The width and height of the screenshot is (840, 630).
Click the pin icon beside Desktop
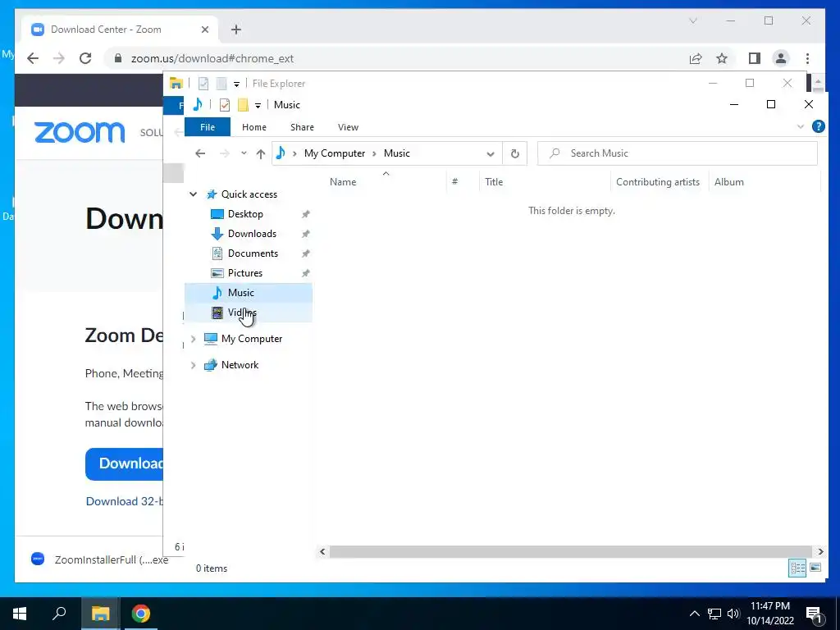pyautogui.click(x=305, y=214)
